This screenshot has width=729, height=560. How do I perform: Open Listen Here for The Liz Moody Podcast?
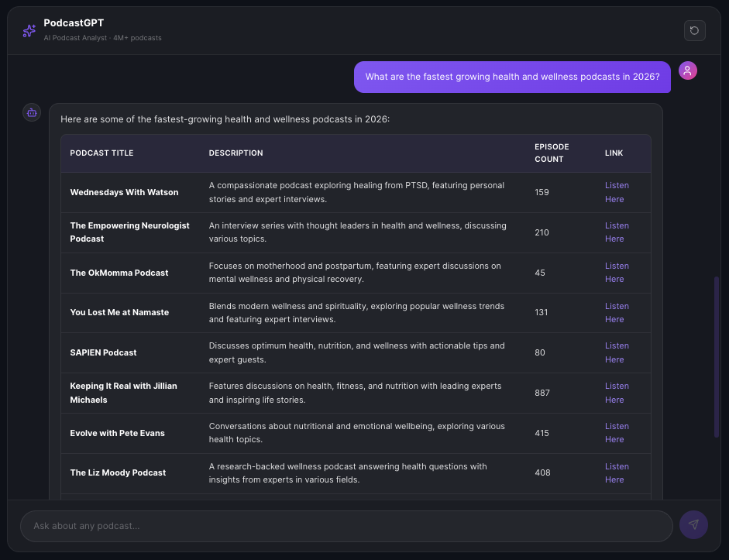coord(617,472)
